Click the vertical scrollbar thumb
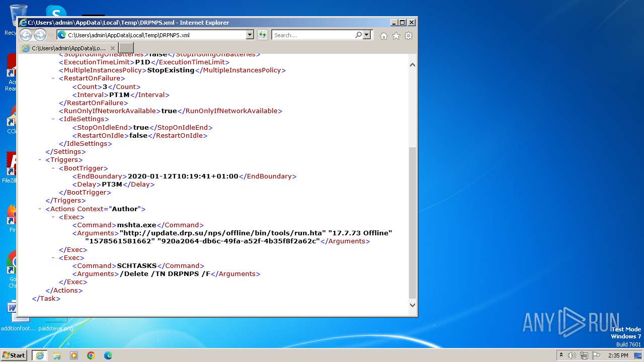The width and height of the screenshot is (644, 362). click(x=413, y=223)
